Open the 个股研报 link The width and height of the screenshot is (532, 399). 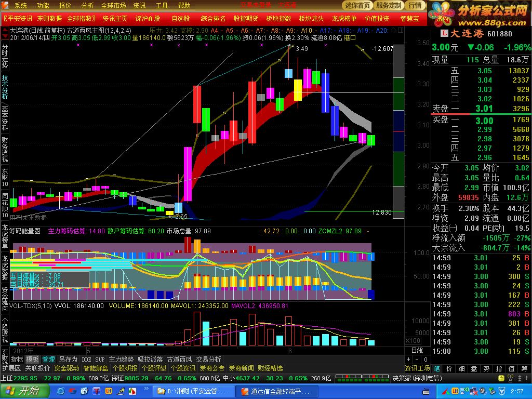coord(125,368)
